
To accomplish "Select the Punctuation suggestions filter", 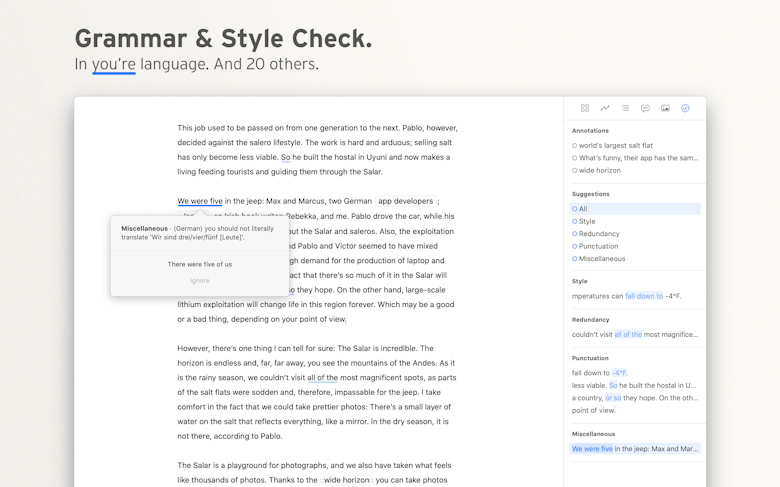I will tap(595, 246).
